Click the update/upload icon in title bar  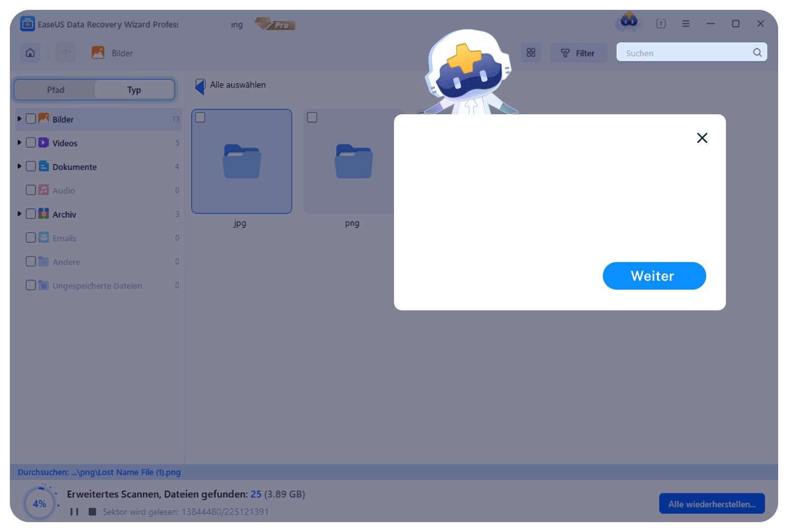pos(661,24)
